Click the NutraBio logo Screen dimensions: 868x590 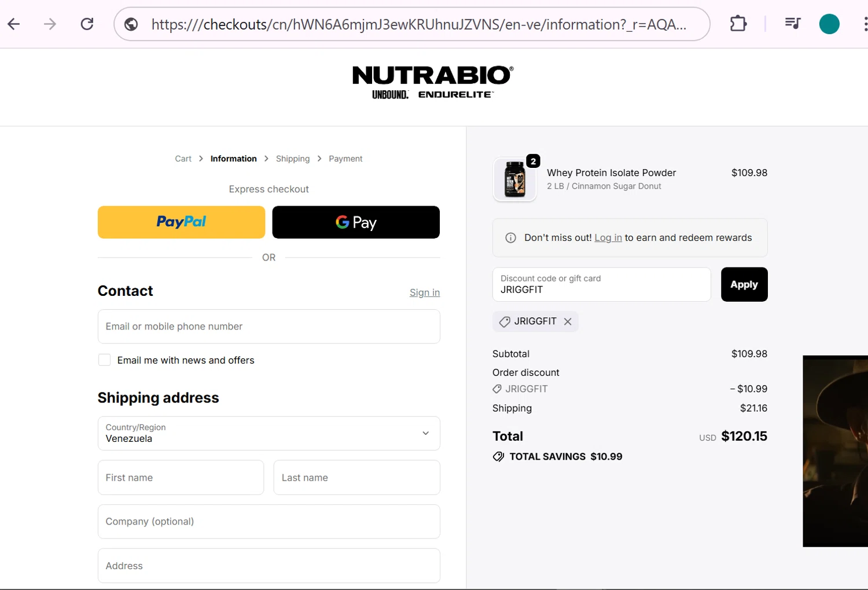pyautogui.click(x=433, y=82)
